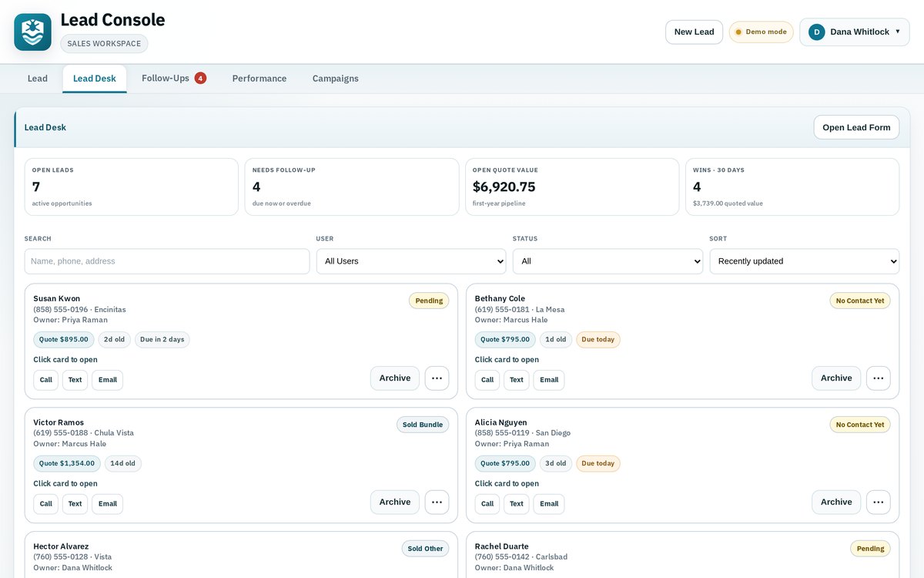Send a text to Bethany Cole
Image resolution: width=924 pixels, height=578 pixels.
[x=517, y=380]
